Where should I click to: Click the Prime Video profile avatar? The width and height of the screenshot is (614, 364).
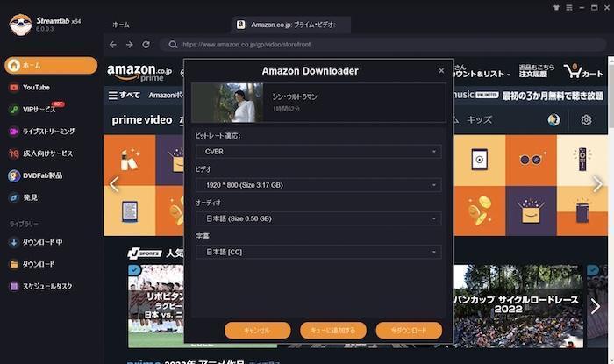coord(553,120)
